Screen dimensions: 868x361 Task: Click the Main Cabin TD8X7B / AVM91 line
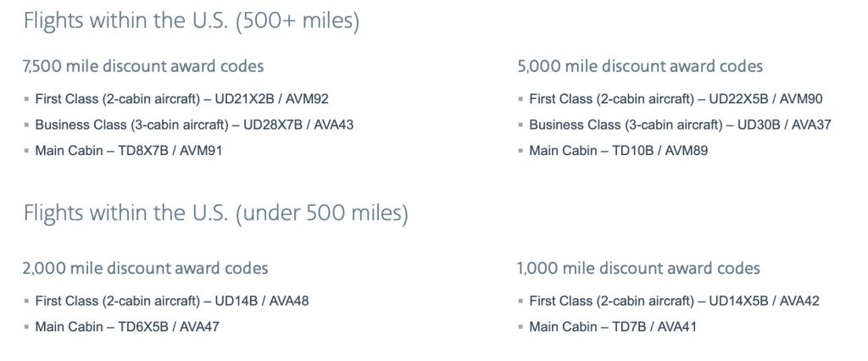tap(129, 150)
